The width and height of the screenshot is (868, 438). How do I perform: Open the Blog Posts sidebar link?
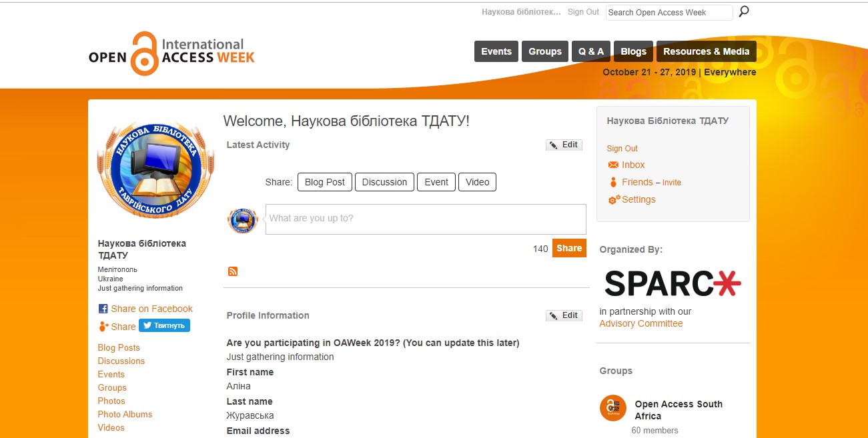coord(119,347)
